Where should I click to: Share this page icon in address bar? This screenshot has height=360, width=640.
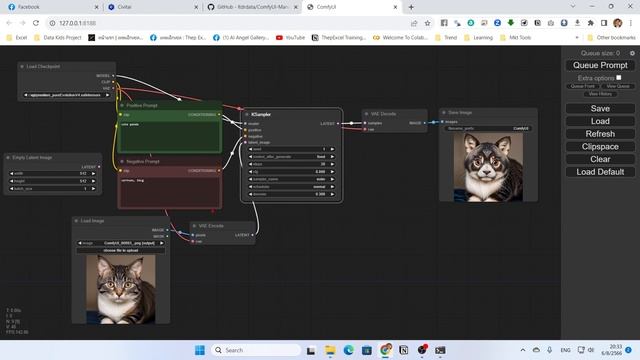tap(414, 23)
